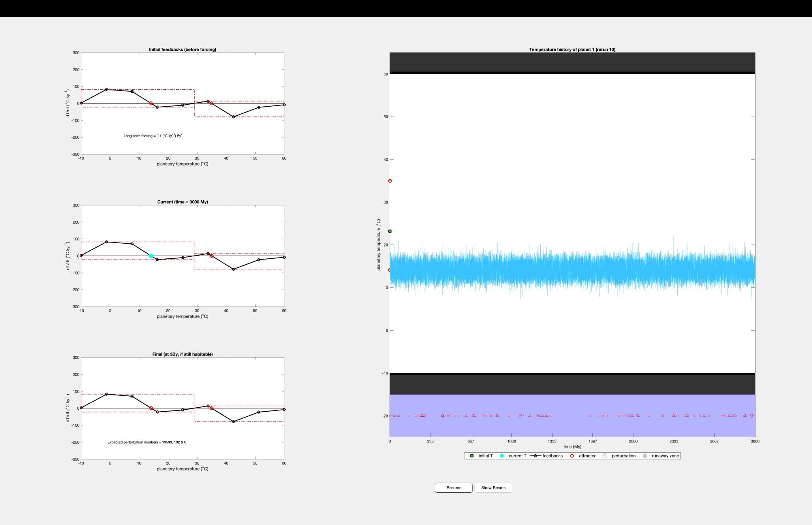The width and height of the screenshot is (812, 525).
Task: Click red attractor near 14°C in Final plot
Action: (151, 408)
